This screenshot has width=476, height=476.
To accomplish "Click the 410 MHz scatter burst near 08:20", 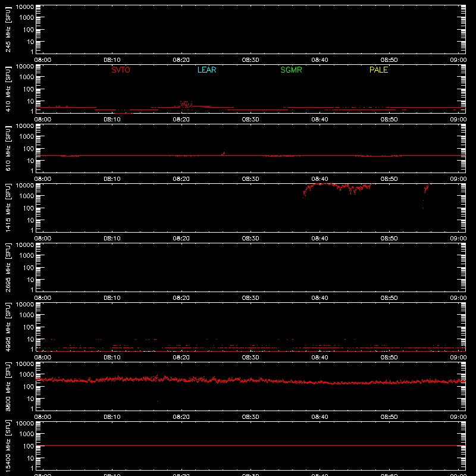I will [186, 105].
